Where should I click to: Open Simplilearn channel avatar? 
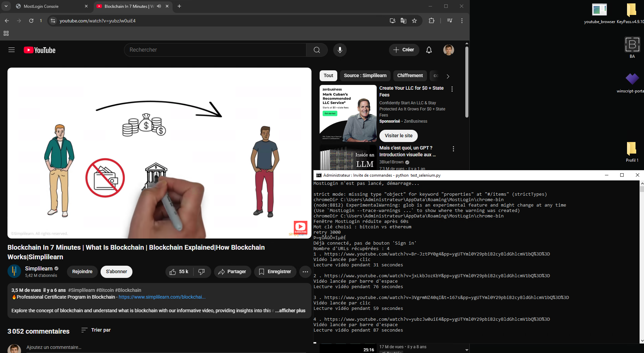[14, 271]
